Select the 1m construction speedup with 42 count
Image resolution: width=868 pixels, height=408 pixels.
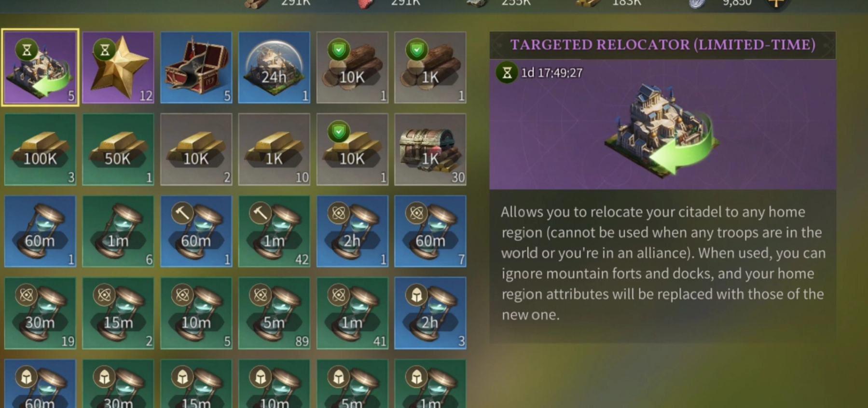274,231
